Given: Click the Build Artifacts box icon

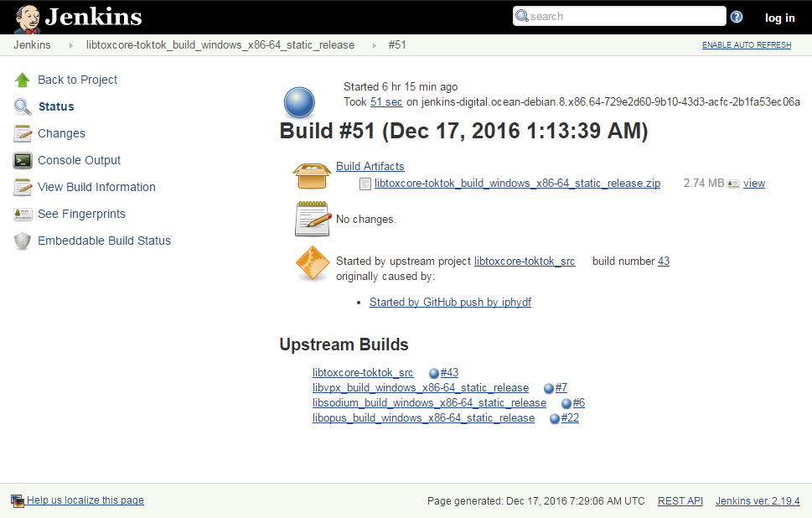Looking at the screenshot, I should click(312, 176).
